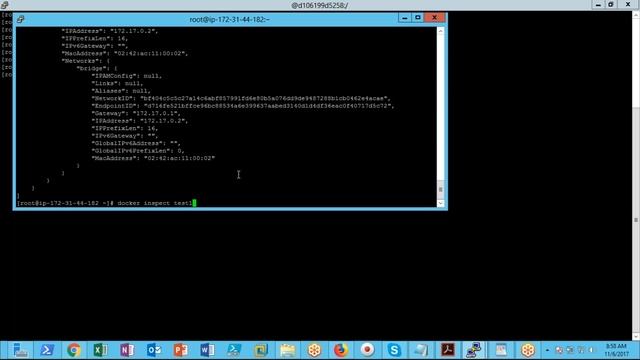The height and width of the screenshot is (360, 640).
Task: Open Server Manager from the taskbar
Action: tap(20, 350)
